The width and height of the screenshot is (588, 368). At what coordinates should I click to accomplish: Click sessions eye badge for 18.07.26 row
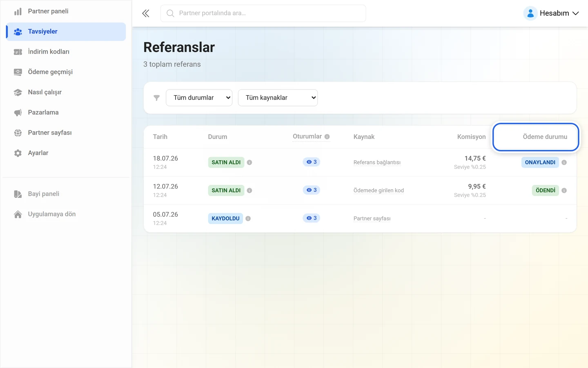(x=312, y=162)
